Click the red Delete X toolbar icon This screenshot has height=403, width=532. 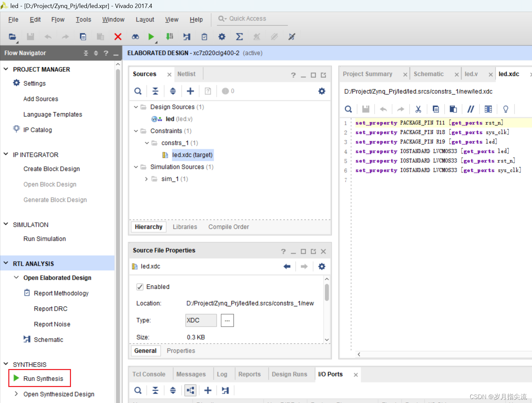coord(118,37)
